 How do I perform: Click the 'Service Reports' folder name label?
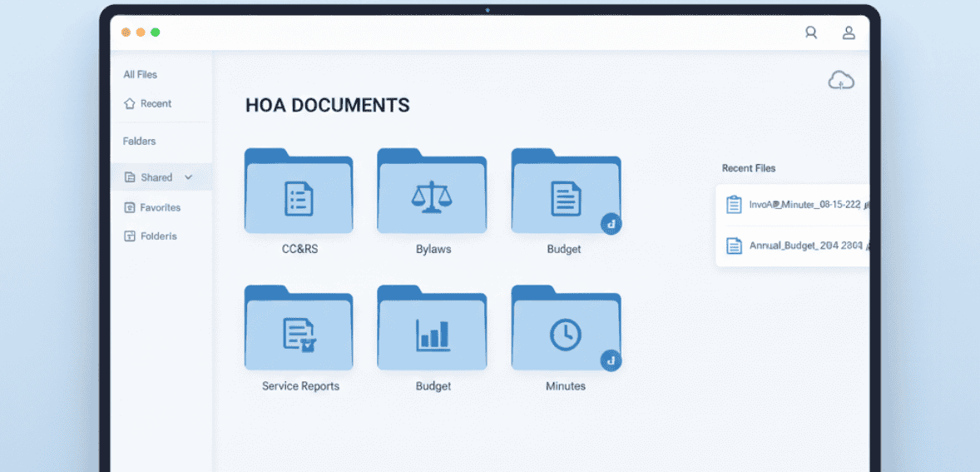coord(300,385)
